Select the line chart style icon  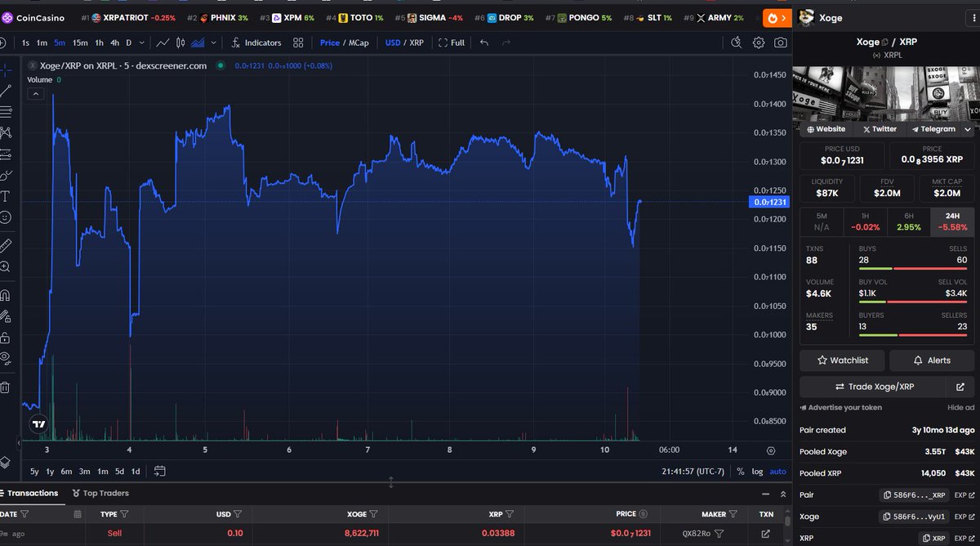click(163, 43)
